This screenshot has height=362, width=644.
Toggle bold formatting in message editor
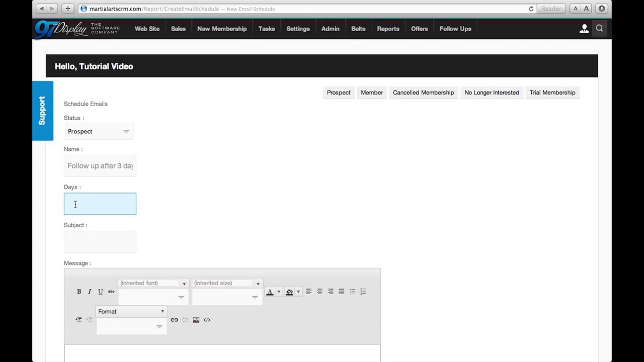pos(79,291)
